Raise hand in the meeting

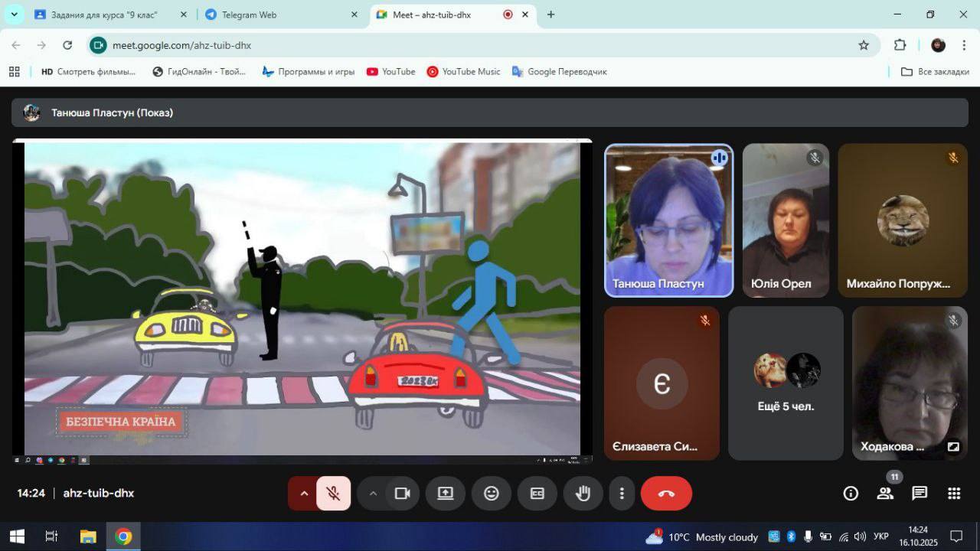583,494
